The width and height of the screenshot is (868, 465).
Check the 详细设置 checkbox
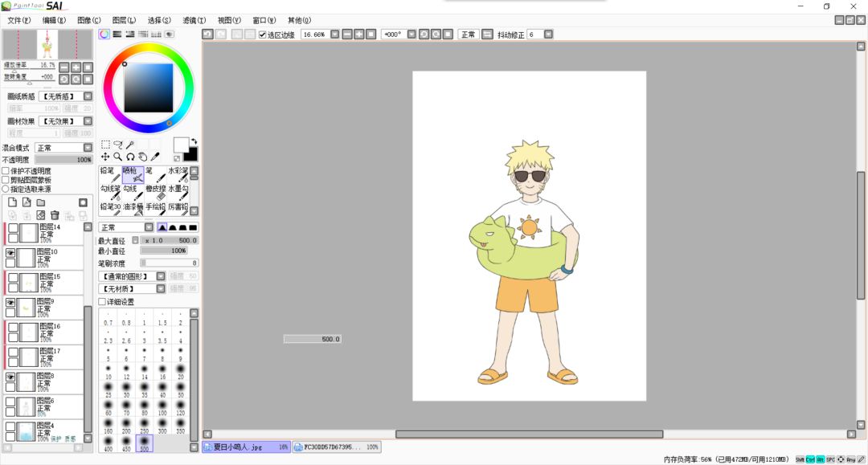pos(102,302)
